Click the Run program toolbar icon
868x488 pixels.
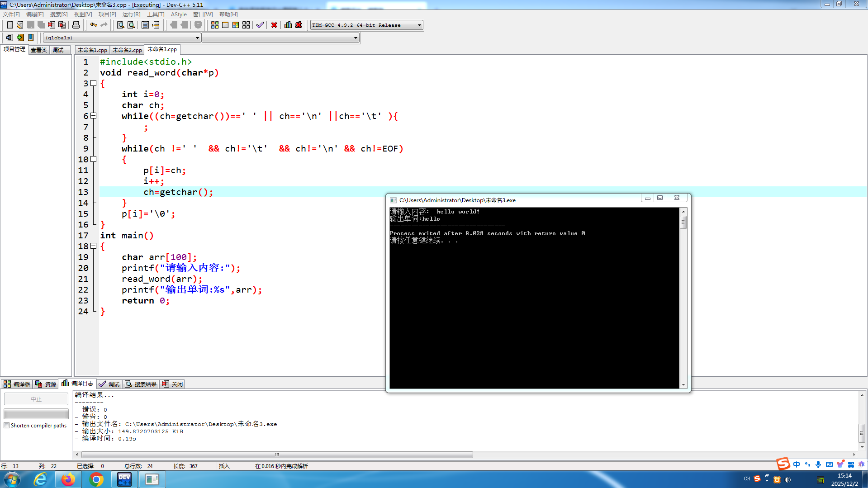pos(225,25)
